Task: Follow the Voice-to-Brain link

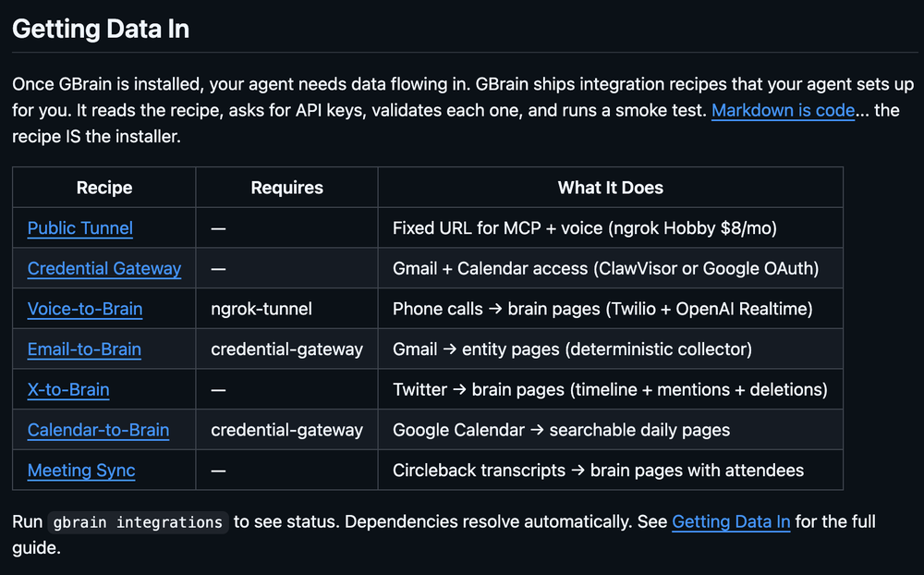Action: point(85,309)
